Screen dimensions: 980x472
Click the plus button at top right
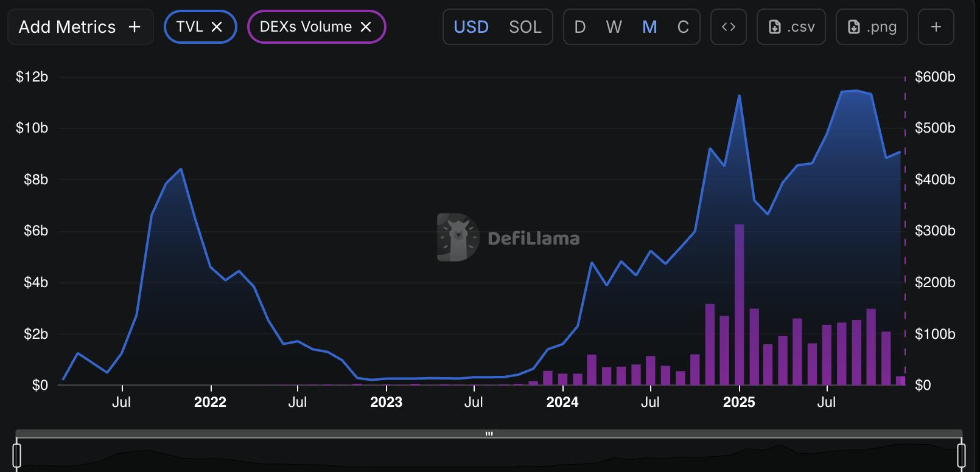(936, 27)
